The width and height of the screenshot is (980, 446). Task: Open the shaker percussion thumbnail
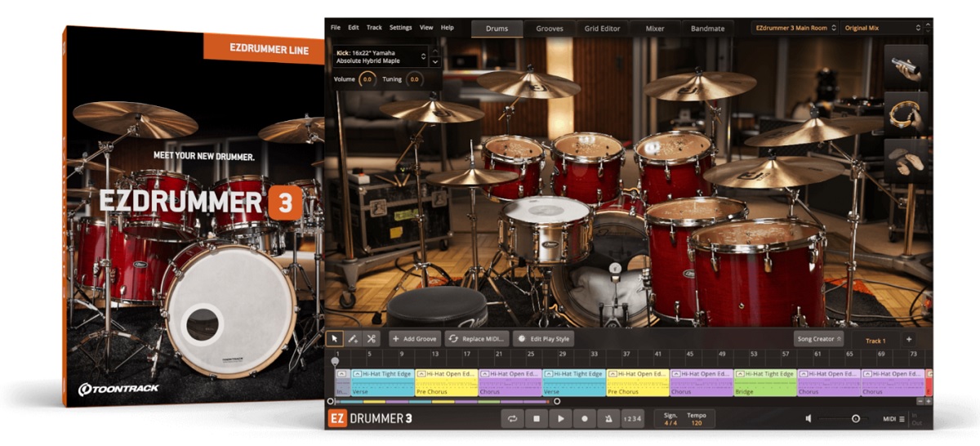[x=906, y=68]
